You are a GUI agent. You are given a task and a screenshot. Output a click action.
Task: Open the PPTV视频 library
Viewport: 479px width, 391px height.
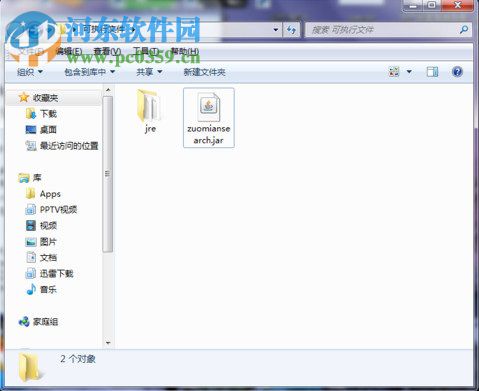[x=51, y=209]
